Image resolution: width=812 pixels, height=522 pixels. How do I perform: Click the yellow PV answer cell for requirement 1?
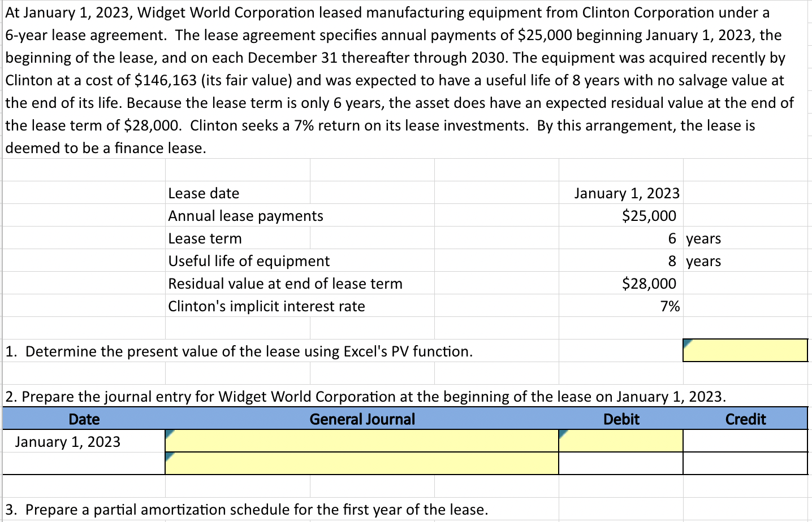click(x=744, y=350)
